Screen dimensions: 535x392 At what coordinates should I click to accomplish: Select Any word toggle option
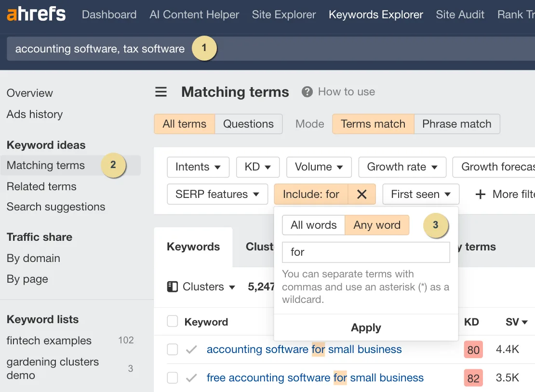377,225
